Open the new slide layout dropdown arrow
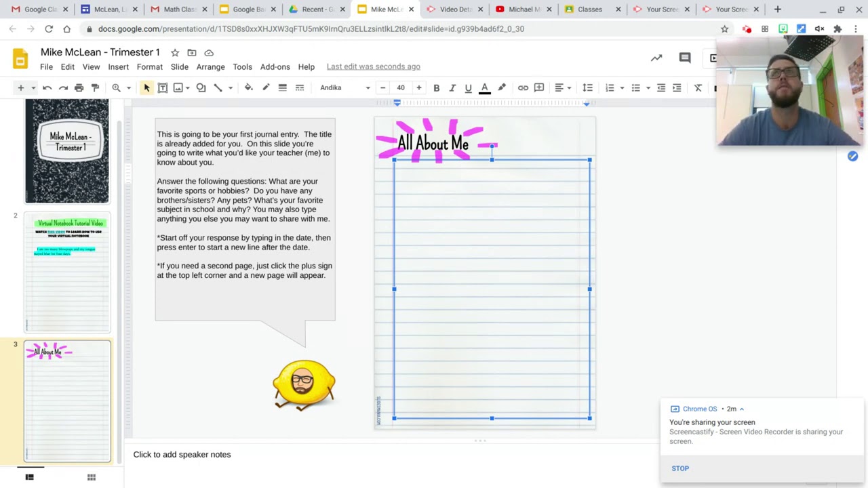The width and height of the screenshot is (868, 488). click(x=33, y=87)
